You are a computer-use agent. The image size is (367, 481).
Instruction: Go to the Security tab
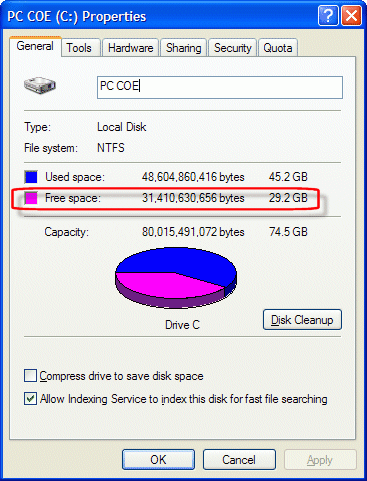click(233, 48)
